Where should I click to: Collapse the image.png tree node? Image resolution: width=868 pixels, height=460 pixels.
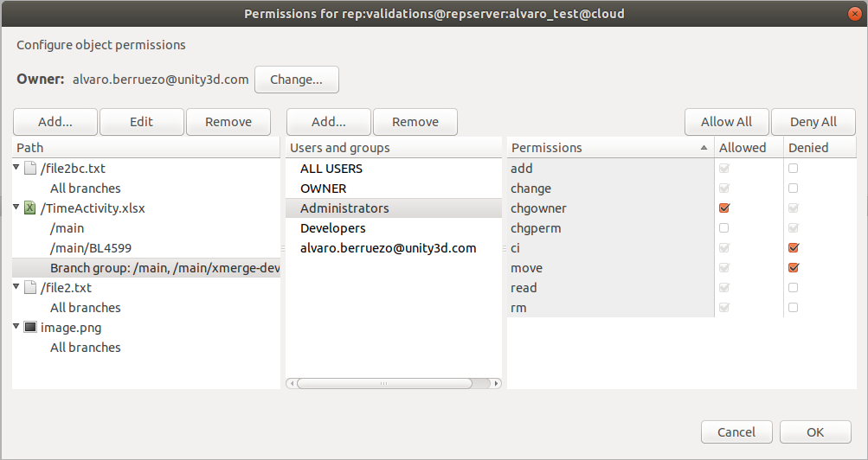tap(16, 326)
